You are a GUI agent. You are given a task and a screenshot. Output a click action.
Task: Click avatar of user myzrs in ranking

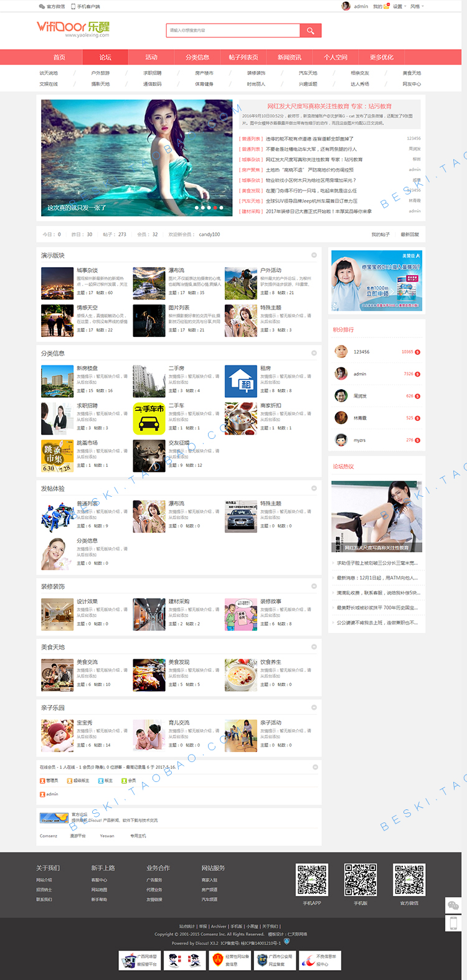[341, 440]
